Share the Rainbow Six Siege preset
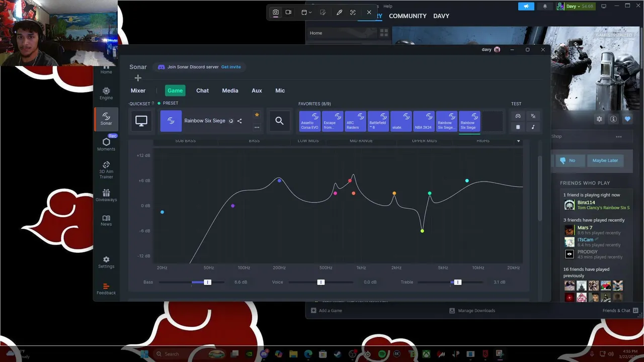This screenshot has height=362, width=644. pyautogui.click(x=239, y=121)
